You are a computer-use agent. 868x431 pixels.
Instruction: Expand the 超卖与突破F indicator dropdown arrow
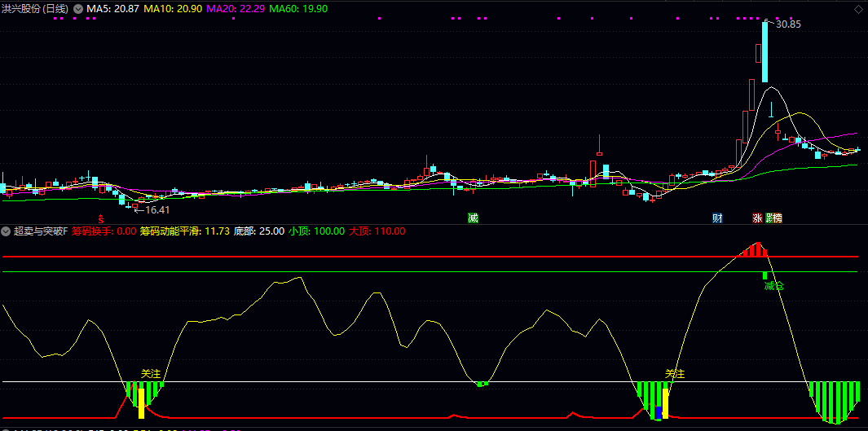pos(7,231)
